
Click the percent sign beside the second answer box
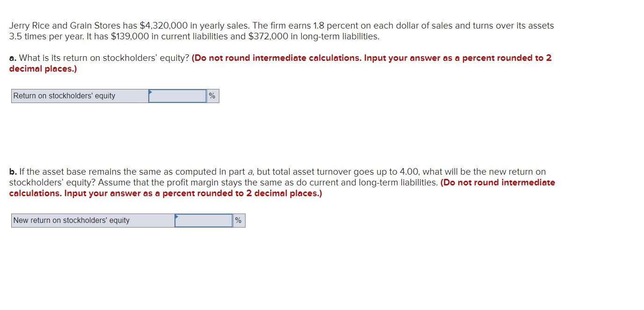(238, 220)
